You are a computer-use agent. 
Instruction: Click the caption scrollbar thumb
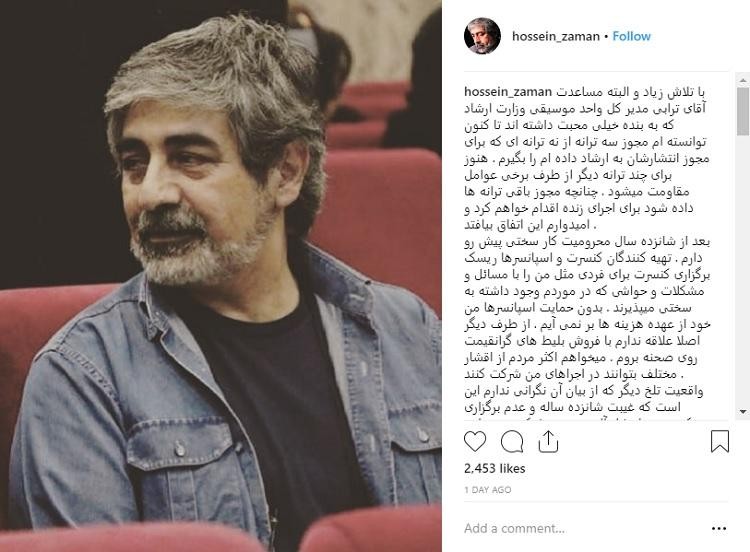pyautogui.click(x=743, y=110)
